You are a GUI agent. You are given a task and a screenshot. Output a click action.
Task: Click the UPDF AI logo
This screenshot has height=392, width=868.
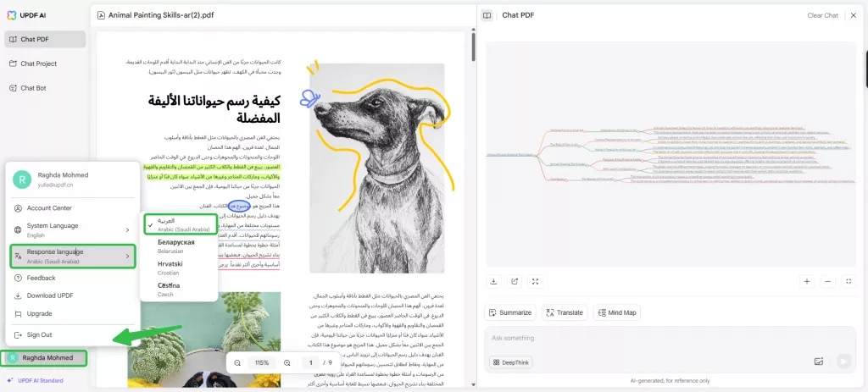coord(26,15)
